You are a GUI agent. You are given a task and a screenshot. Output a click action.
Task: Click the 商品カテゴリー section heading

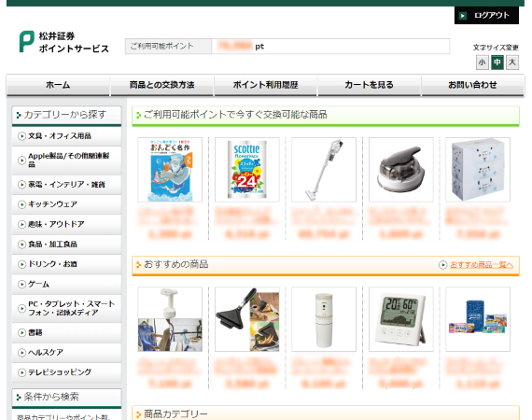coord(326,413)
